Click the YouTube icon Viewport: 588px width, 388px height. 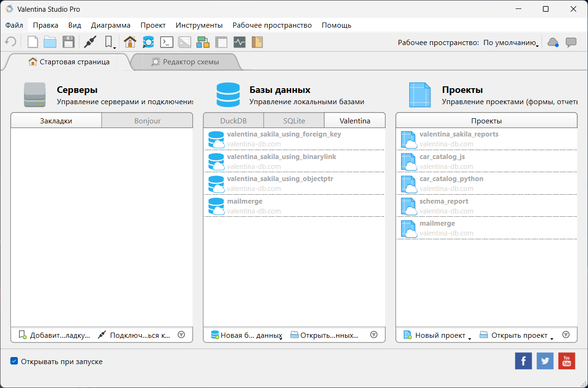point(566,361)
